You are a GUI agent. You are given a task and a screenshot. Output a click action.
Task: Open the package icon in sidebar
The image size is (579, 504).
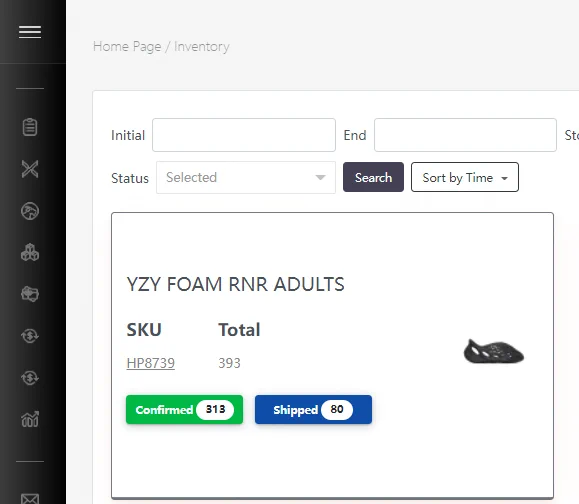click(30, 294)
